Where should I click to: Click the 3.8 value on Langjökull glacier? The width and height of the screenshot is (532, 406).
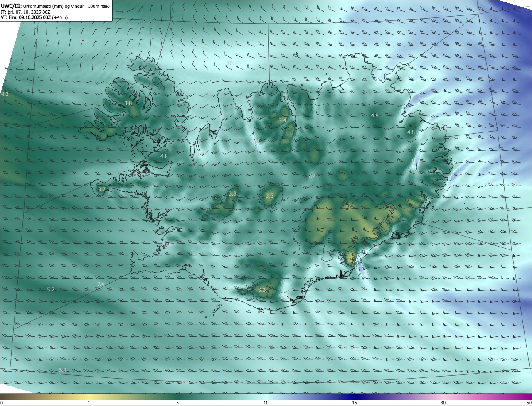tap(232, 193)
